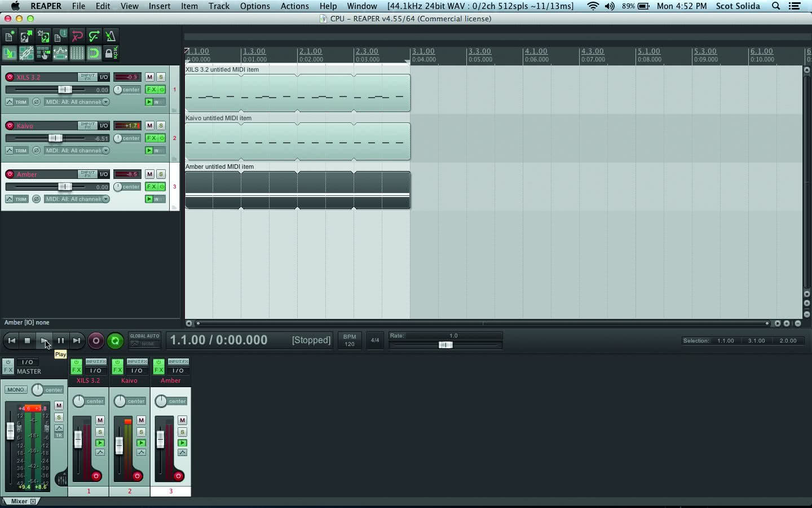Adjust the playback Rate slider

click(445, 345)
